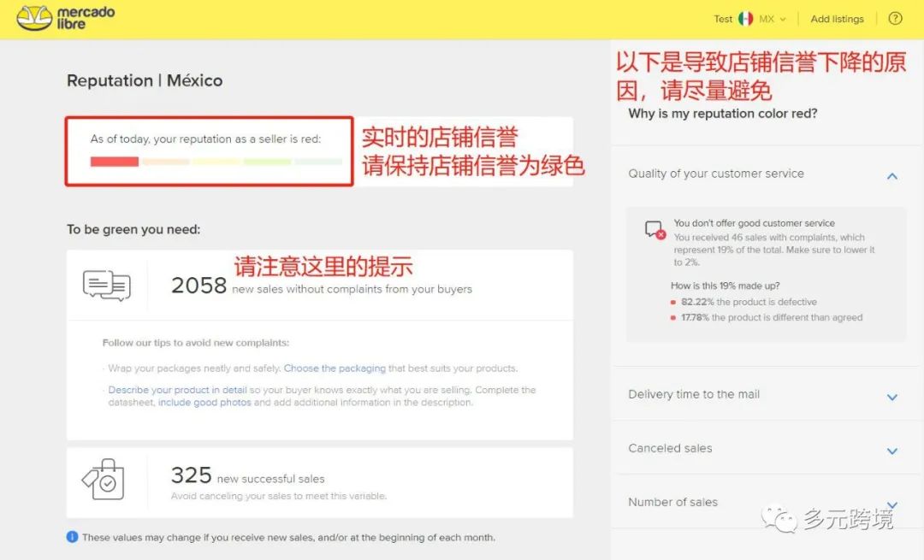Expand the Number of sales section
Screen dimensions: 924x560
click(891, 504)
